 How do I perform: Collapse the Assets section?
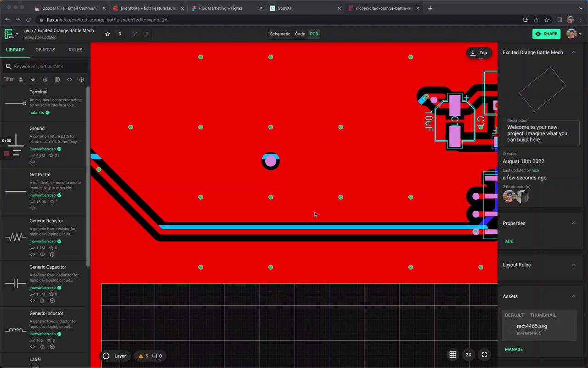[x=573, y=297]
